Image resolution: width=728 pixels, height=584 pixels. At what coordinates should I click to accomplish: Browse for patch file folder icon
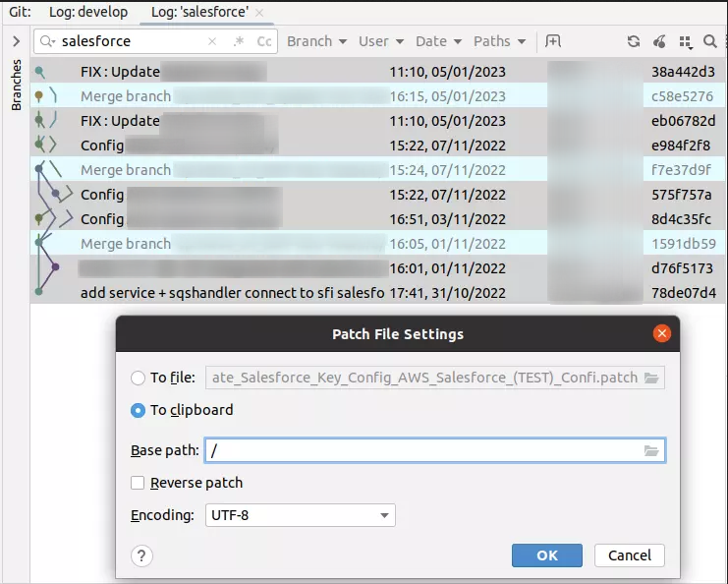click(x=651, y=378)
